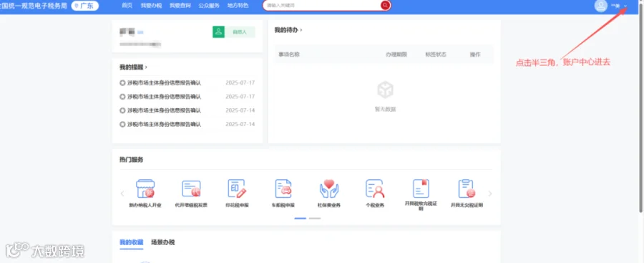Click the 办理期限 column header
The image size is (644, 263).
(396, 54)
